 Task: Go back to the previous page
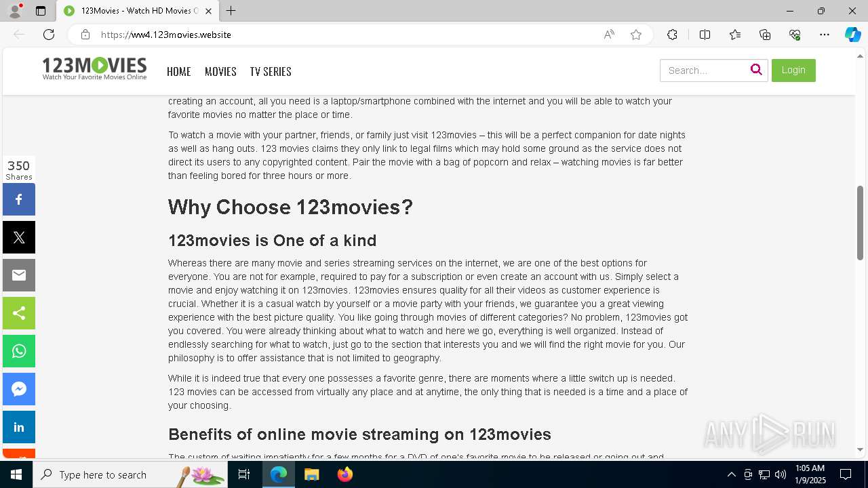[x=19, y=35]
